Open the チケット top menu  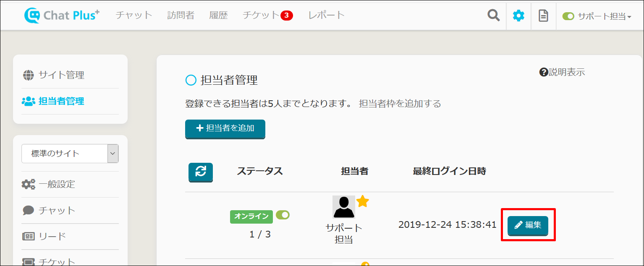click(x=261, y=15)
